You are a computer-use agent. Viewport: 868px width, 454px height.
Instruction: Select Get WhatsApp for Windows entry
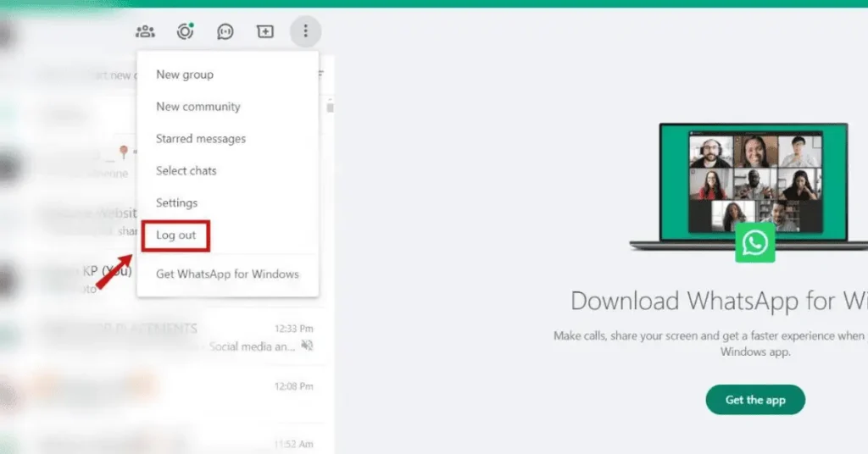(227, 274)
